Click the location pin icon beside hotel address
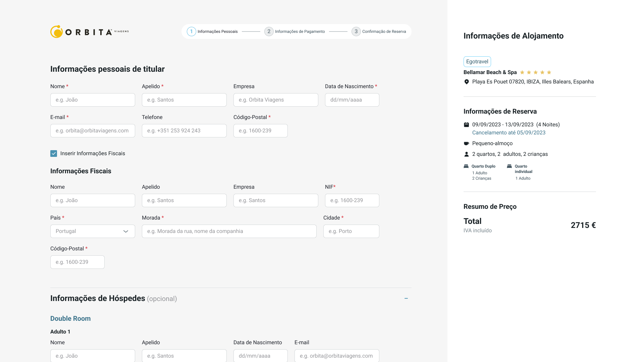Image resolution: width=644 pixels, height=362 pixels. 466,82
